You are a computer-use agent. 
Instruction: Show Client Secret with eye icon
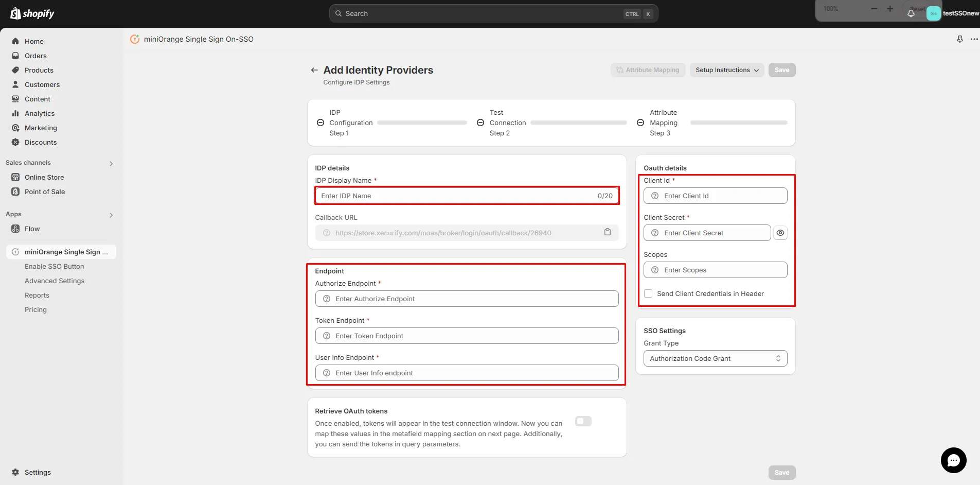pyautogui.click(x=780, y=233)
